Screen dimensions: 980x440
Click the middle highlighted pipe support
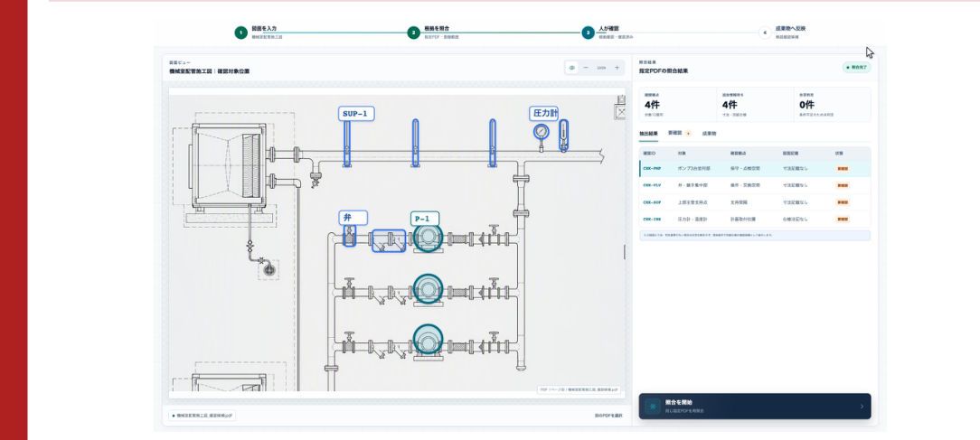pos(416,143)
